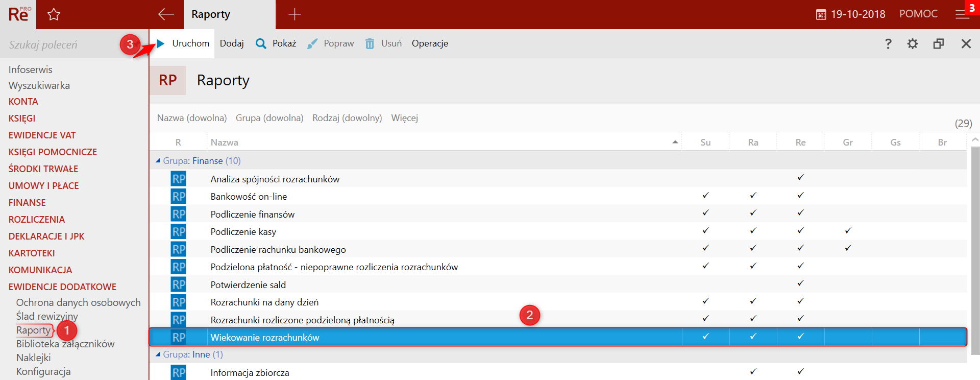Open Infoserwis link in sidebar

click(30, 69)
